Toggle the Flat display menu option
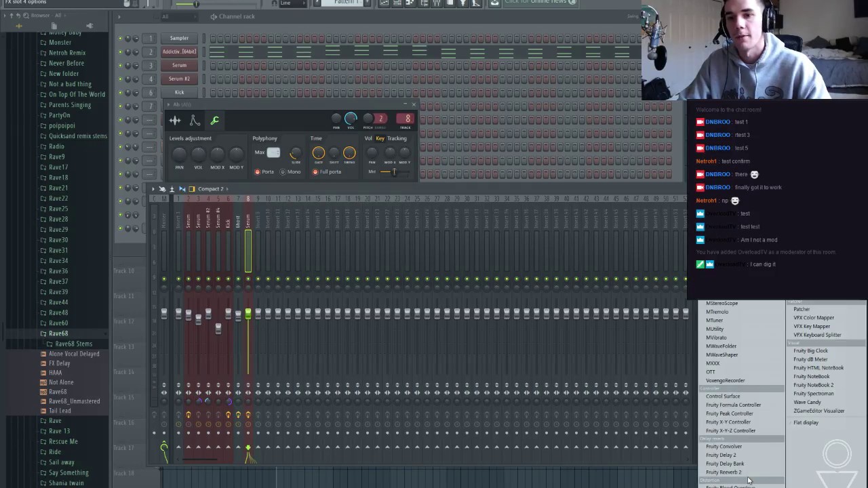 [806, 423]
